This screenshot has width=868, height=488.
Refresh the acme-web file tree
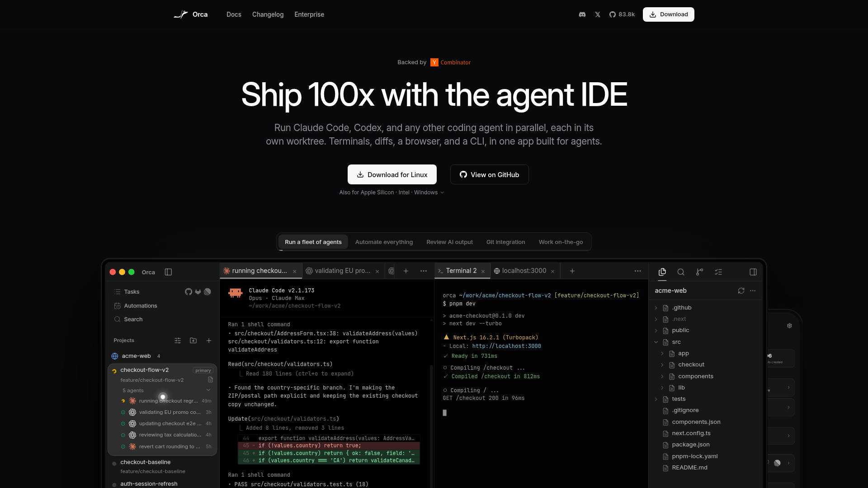click(741, 291)
